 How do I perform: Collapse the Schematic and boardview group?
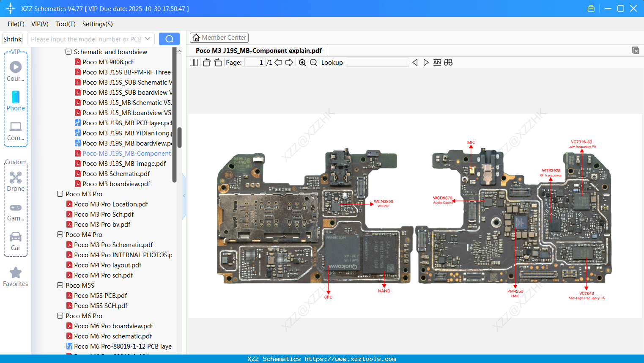[68, 52]
